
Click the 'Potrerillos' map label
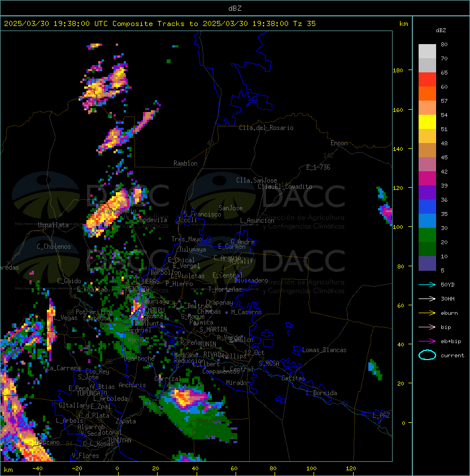[94, 312]
